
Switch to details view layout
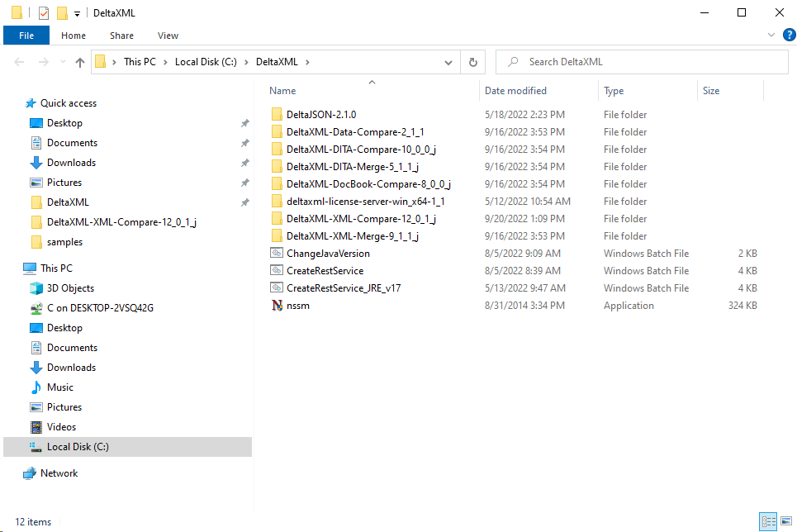tap(768, 521)
